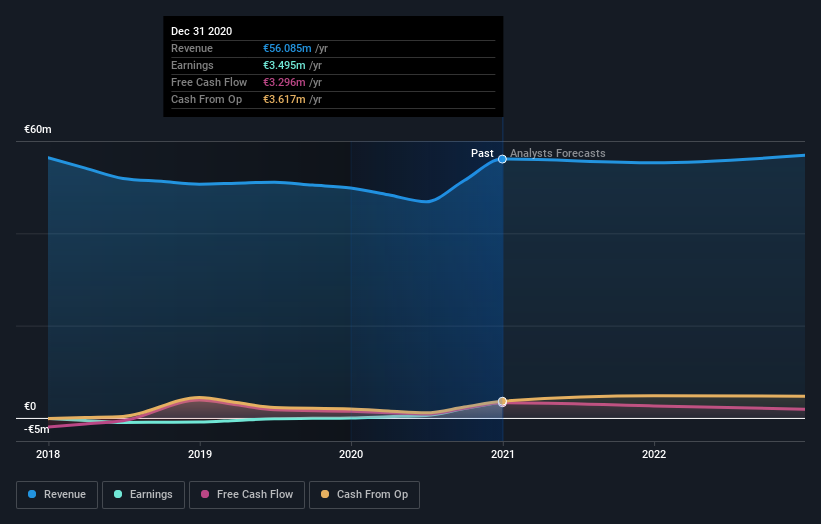Screen dimensions: 821x524
Task: Toggle the Revenue legend button
Action: pyautogui.click(x=57, y=495)
